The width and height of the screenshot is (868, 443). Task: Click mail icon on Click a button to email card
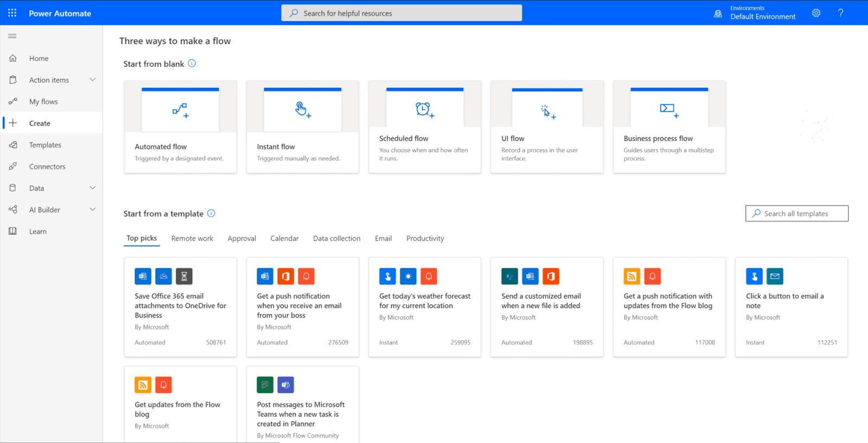[775, 276]
